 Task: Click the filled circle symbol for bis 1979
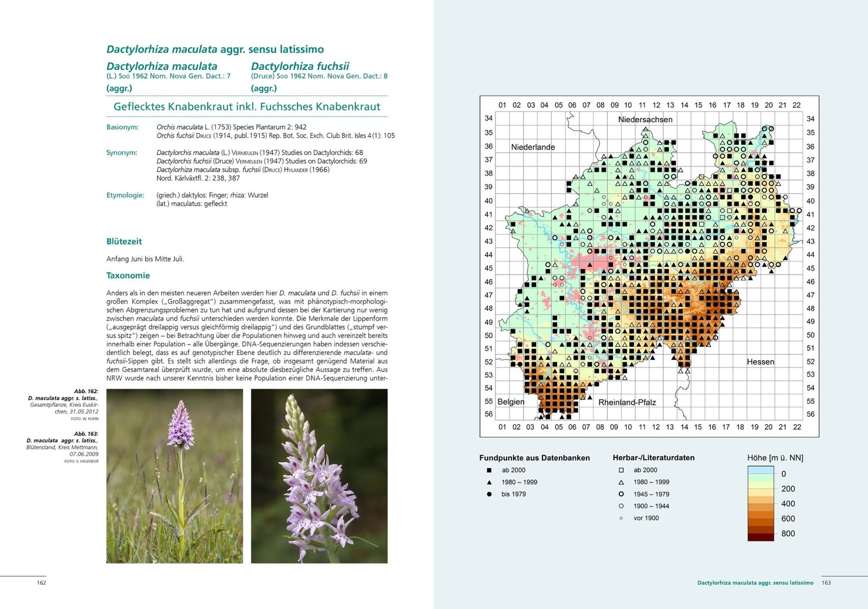pyautogui.click(x=489, y=494)
